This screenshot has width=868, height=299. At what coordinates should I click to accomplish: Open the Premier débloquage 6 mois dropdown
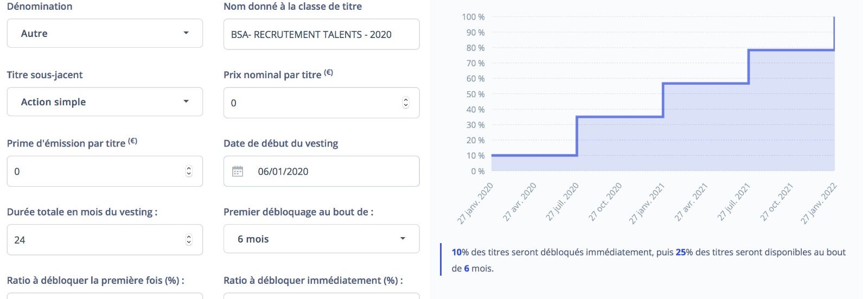321,239
